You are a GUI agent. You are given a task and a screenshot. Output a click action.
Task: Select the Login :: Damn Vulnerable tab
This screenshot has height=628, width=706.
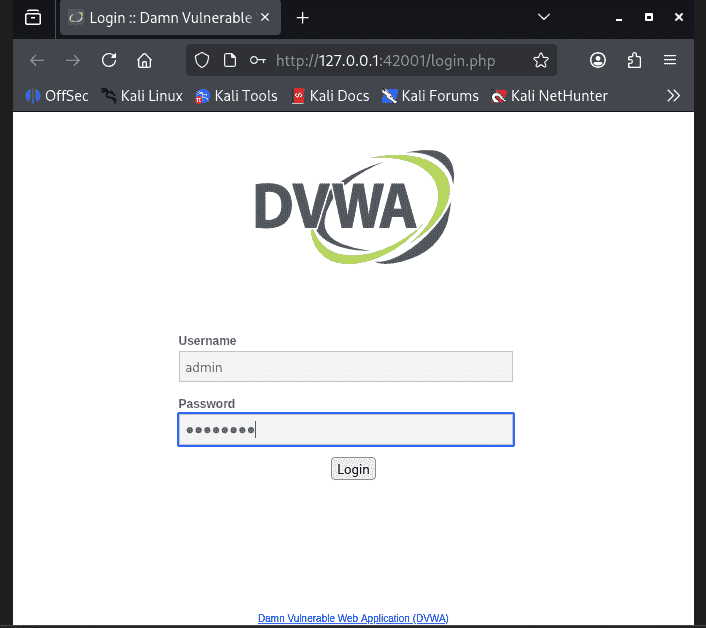pyautogui.click(x=170, y=18)
